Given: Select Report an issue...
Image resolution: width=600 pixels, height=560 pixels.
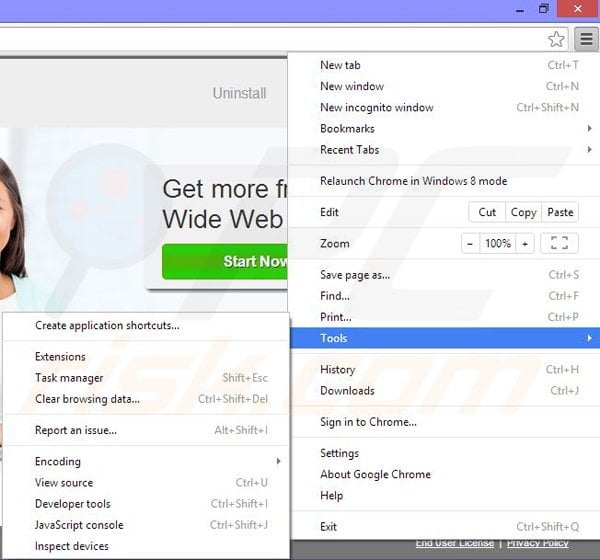Looking at the screenshot, I should (x=146, y=430).
